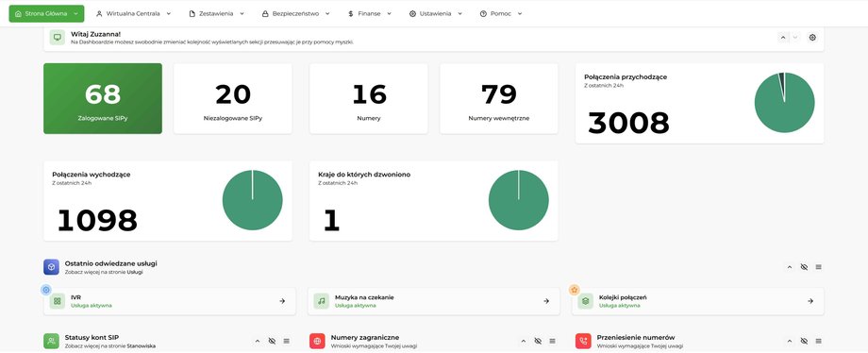This screenshot has height=353, width=868.
Task: Click the reorder handle of Numery zagraniczne
Action: click(552, 341)
